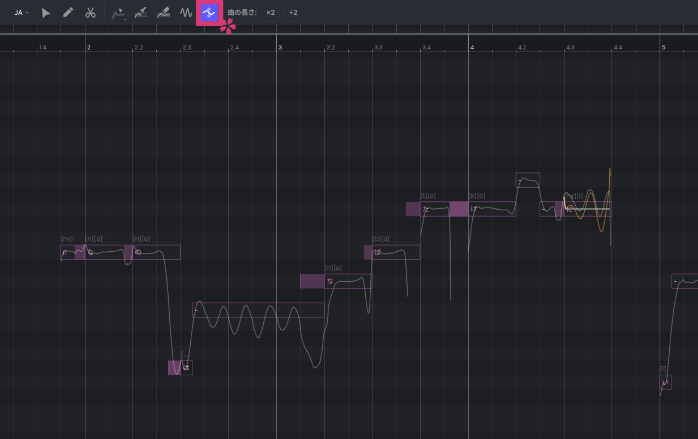
Task: Click measure 2 marker on the ruler
Action: point(88,47)
